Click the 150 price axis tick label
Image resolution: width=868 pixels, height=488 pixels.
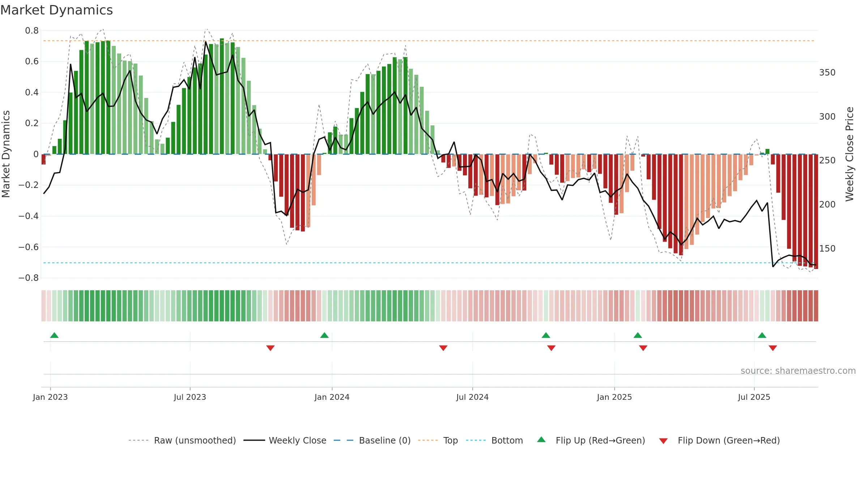tap(827, 249)
